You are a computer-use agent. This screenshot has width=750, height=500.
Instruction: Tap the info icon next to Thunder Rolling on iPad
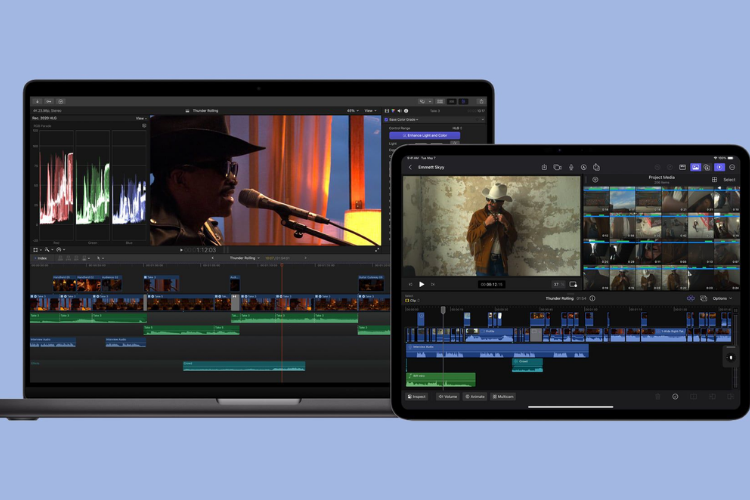point(593,298)
